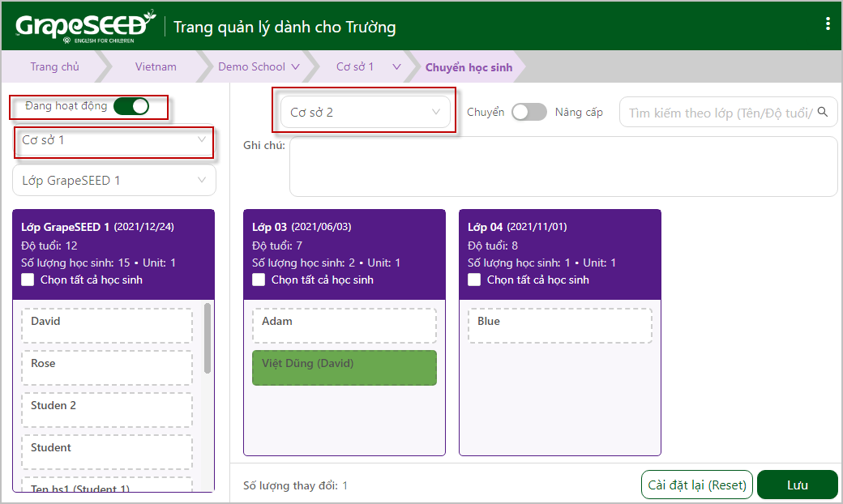Screen dimensions: 843x504
Task: Click the Lớp 04 class title
Action: click(x=485, y=227)
